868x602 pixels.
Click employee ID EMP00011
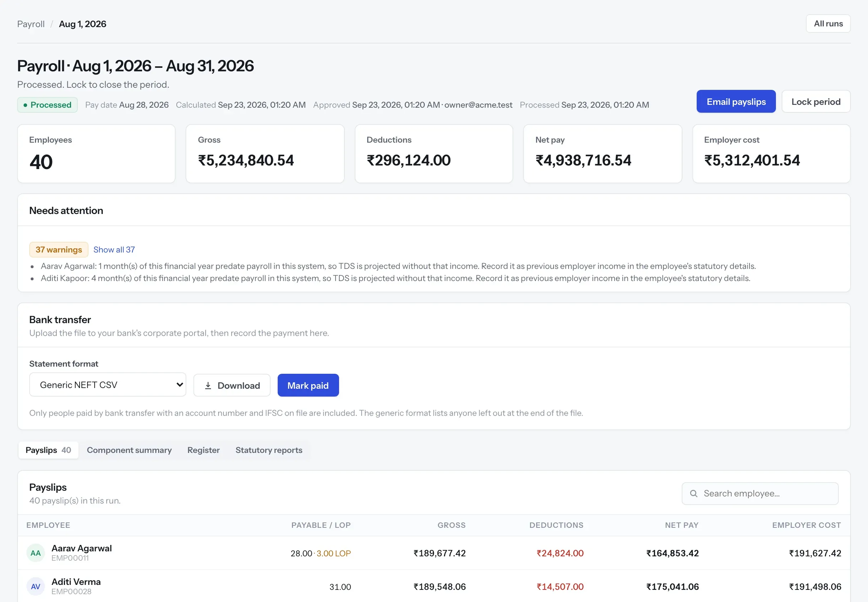point(70,558)
